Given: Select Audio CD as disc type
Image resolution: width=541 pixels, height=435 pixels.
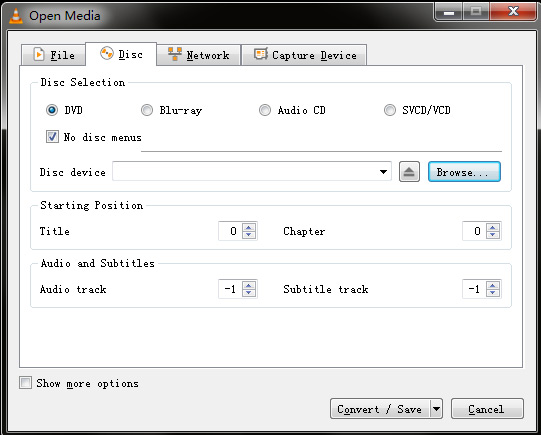Looking at the screenshot, I should point(265,110).
